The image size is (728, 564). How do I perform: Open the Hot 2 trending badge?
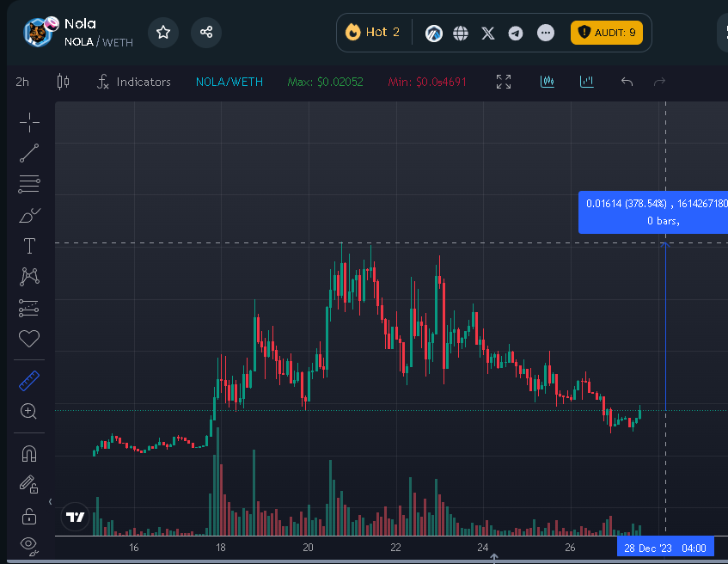(x=372, y=32)
